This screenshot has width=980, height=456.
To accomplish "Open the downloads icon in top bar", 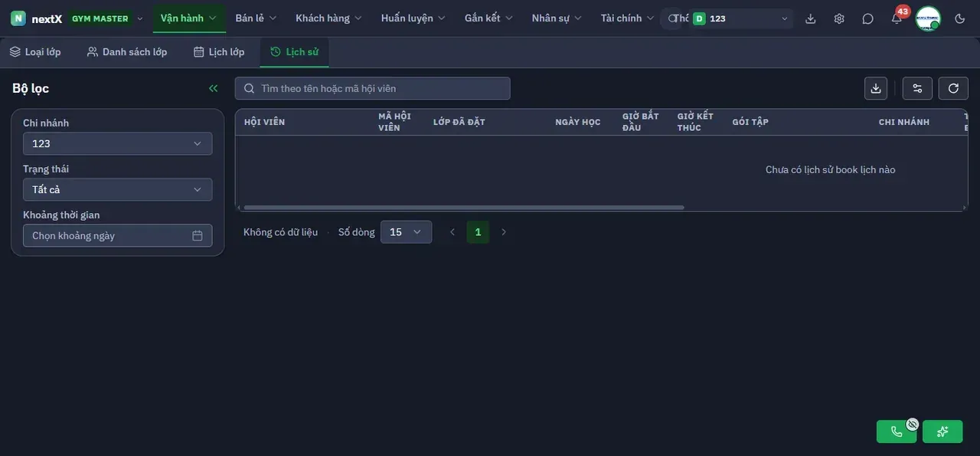I will [811, 18].
